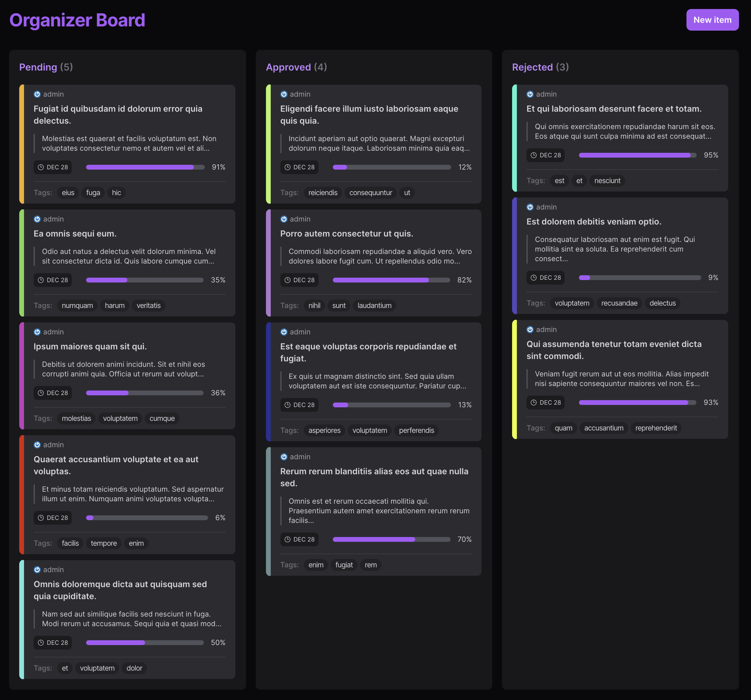
Task: Click the 'reprehenderit' tag chip
Action: [x=656, y=428]
